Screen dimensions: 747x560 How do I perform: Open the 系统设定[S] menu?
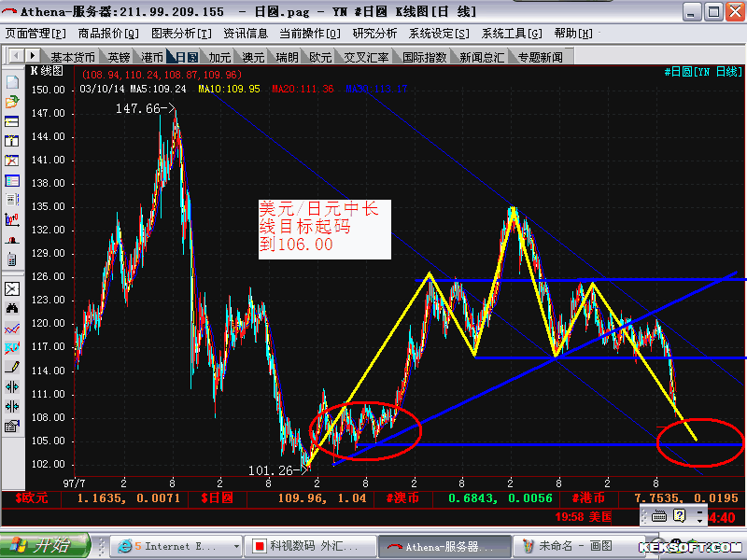tap(439, 34)
